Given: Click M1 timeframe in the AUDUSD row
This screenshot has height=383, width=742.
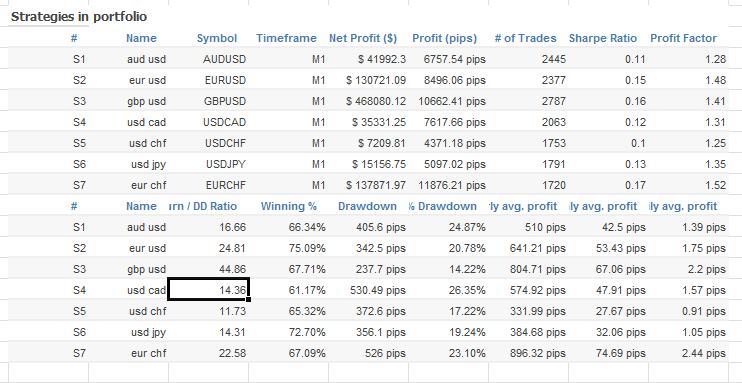Looking at the screenshot, I should coord(318,59).
